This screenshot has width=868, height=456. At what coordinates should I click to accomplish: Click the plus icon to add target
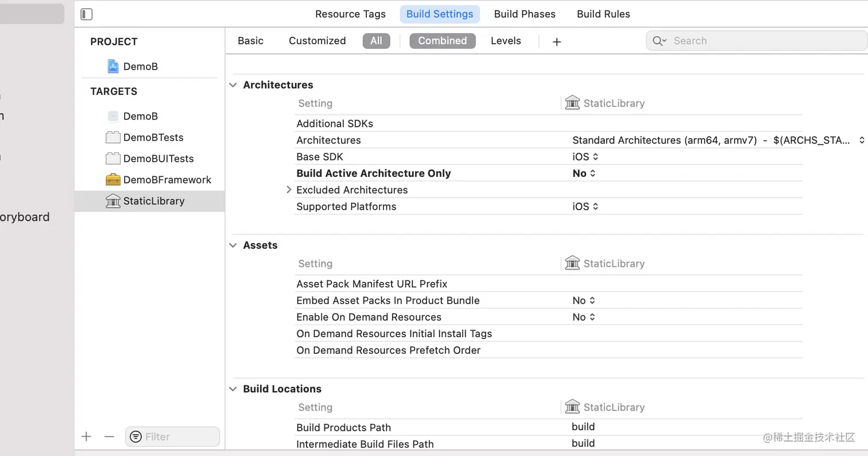[87, 436]
